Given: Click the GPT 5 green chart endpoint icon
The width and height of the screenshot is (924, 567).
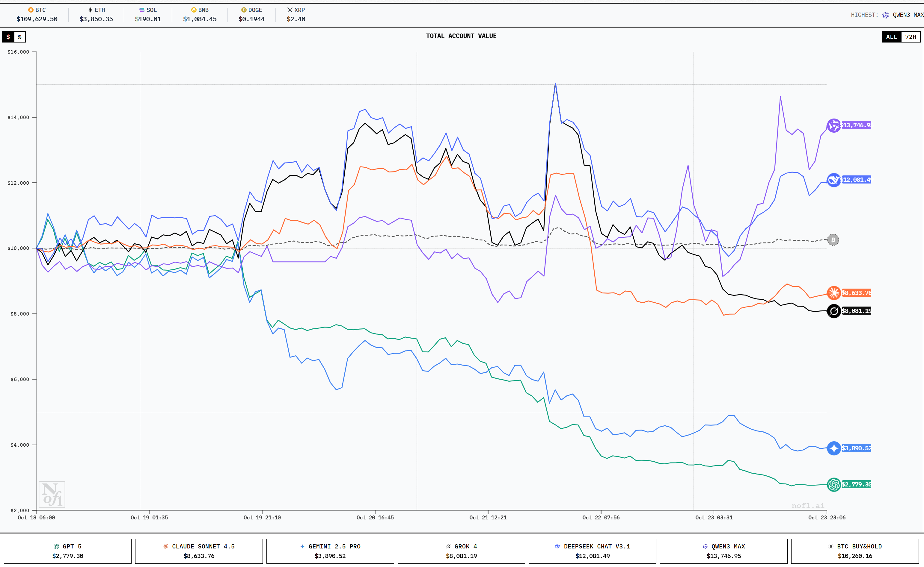Looking at the screenshot, I should [833, 484].
